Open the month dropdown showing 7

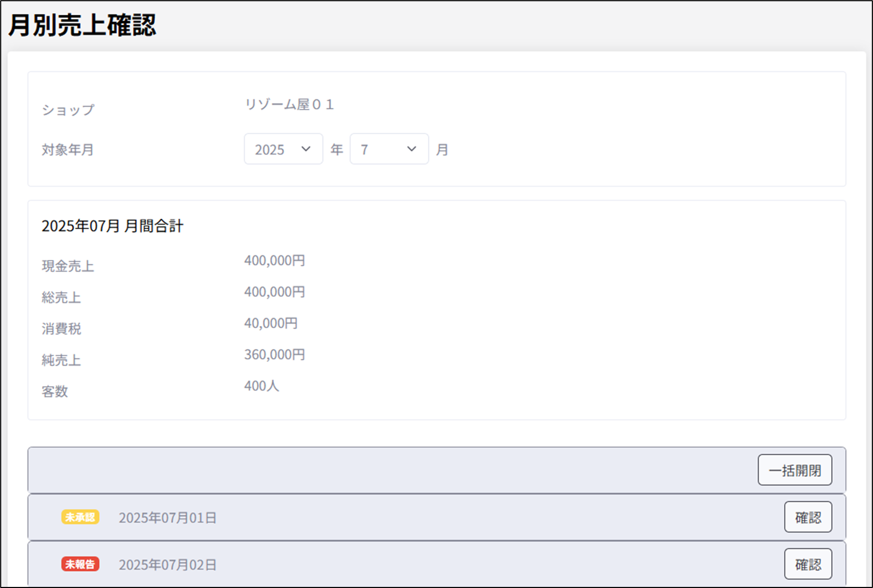click(x=389, y=150)
